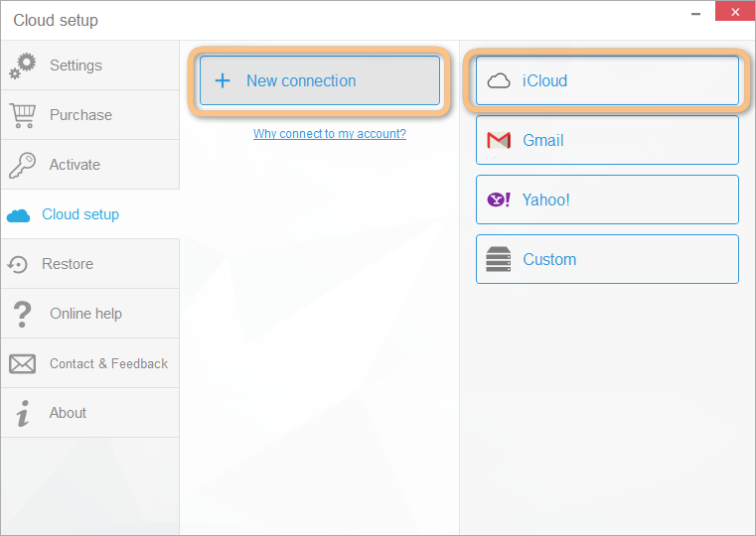
Task: Click the plus icon on New connection
Action: (x=223, y=81)
